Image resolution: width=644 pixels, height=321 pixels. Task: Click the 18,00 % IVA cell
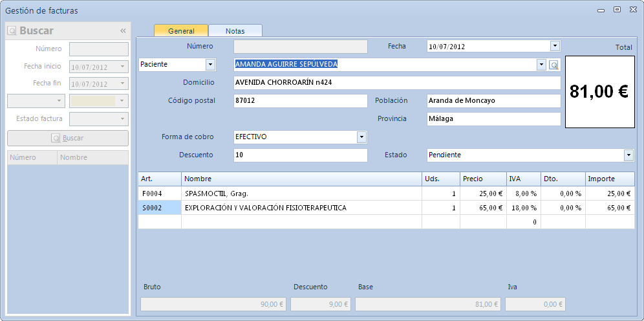click(x=523, y=208)
